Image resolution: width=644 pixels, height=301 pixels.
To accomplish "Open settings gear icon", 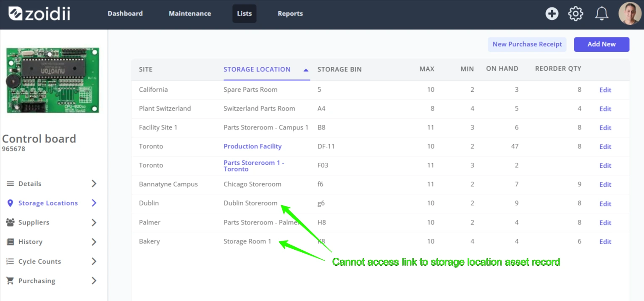I will click(576, 13).
